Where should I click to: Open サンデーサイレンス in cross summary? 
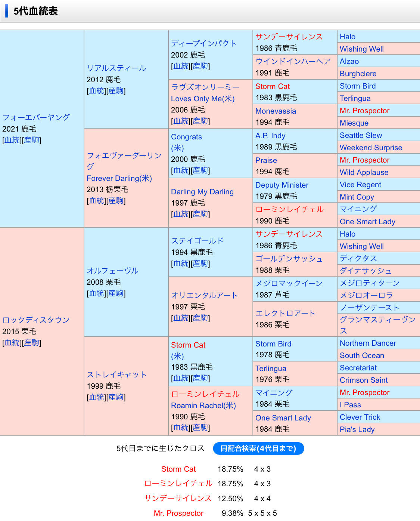pos(178,498)
